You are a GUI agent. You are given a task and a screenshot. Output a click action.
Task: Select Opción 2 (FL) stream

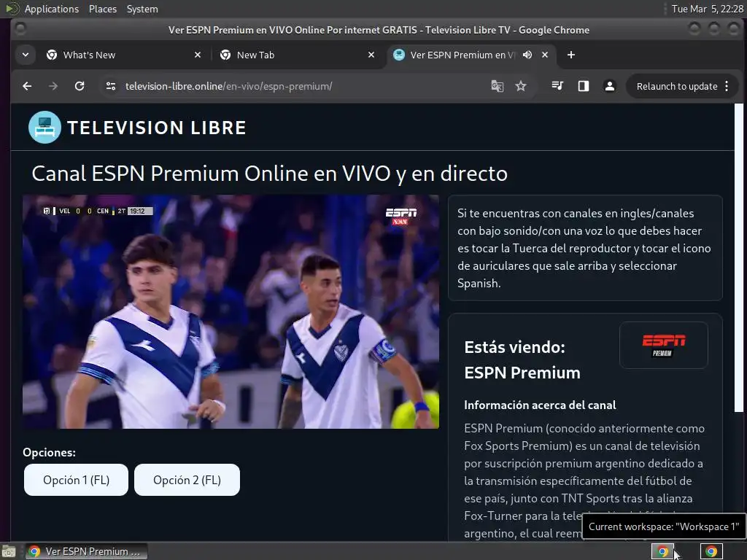pos(187,480)
